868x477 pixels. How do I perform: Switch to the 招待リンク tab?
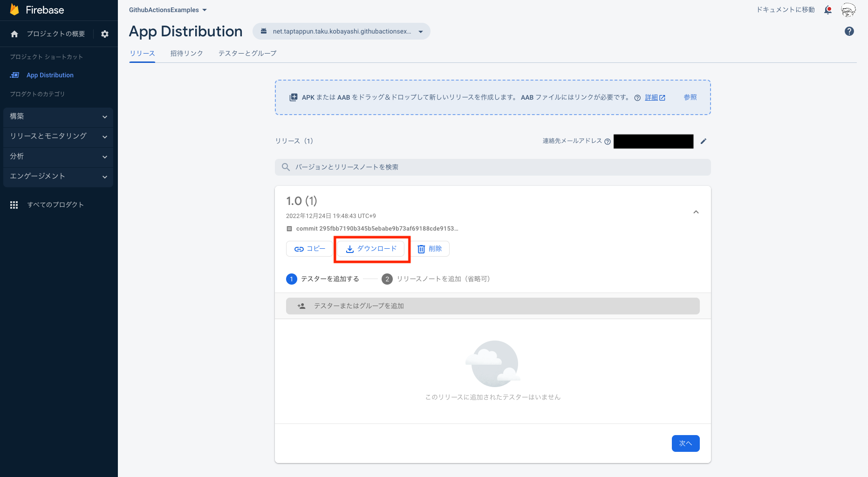186,53
